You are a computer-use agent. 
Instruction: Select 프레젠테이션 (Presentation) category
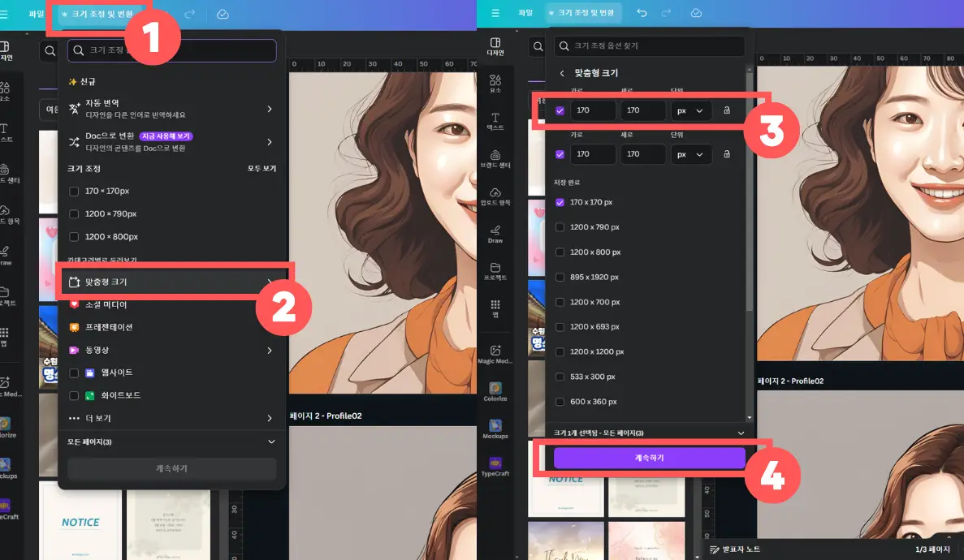coord(109,327)
